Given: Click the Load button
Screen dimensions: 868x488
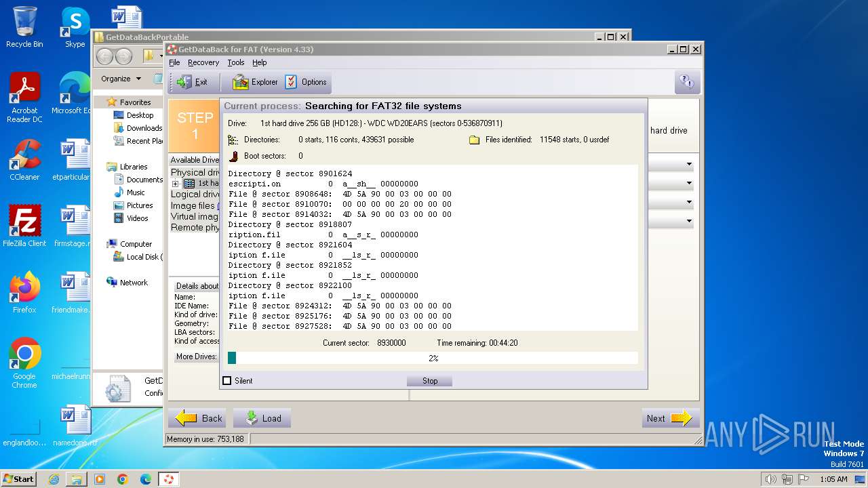Looking at the screenshot, I should (262, 418).
